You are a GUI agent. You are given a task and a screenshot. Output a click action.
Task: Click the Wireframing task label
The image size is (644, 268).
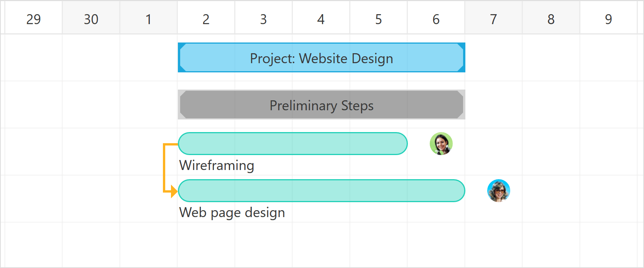coord(217,165)
